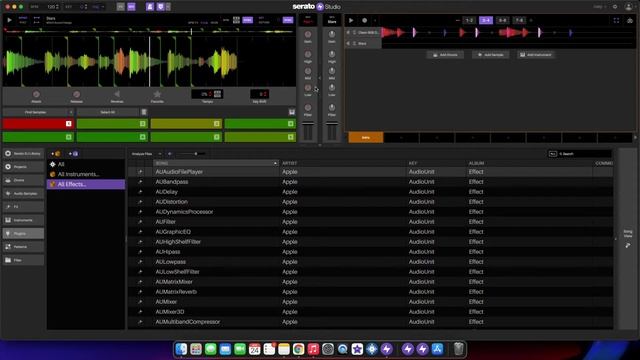640x360 pixels.
Task: Select the Plugins tab in the library sidebar
Action: click(x=23, y=233)
